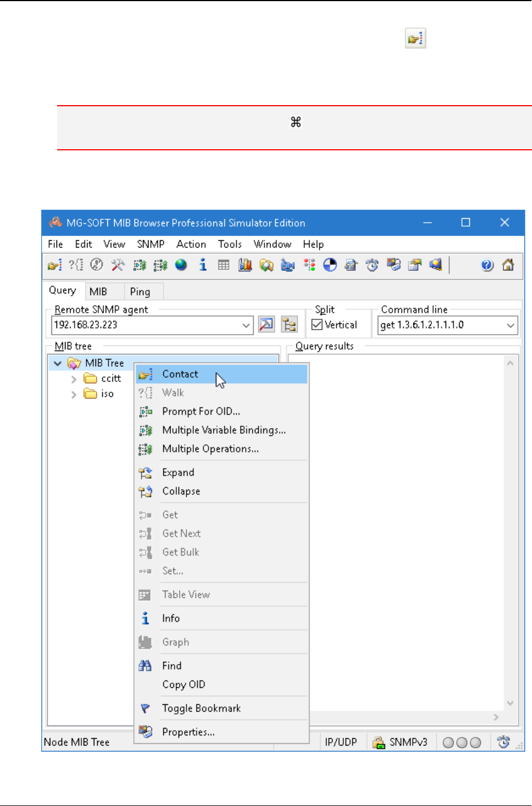
Task: Collapse the MIB Tree root node
Action: [58, 363]
